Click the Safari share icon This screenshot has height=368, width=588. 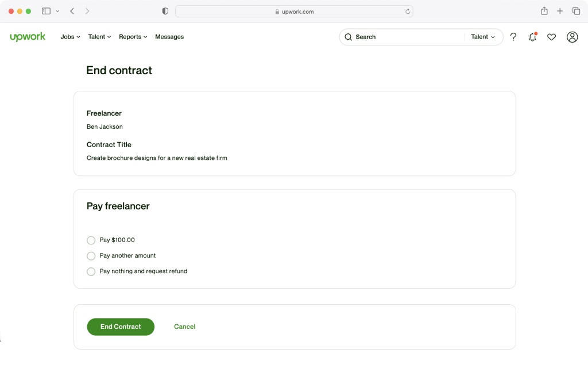pyautogui.click(x=544, y=11)
